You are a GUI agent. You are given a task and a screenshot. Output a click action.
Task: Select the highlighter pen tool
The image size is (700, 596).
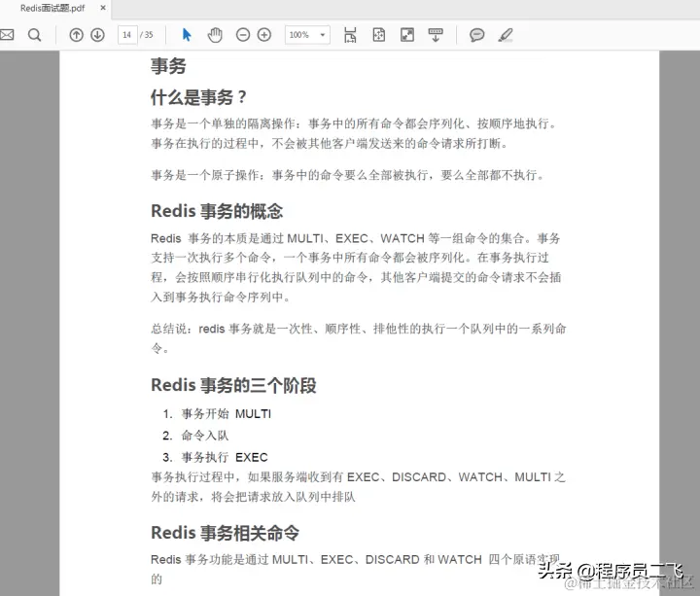pos(506,35)
